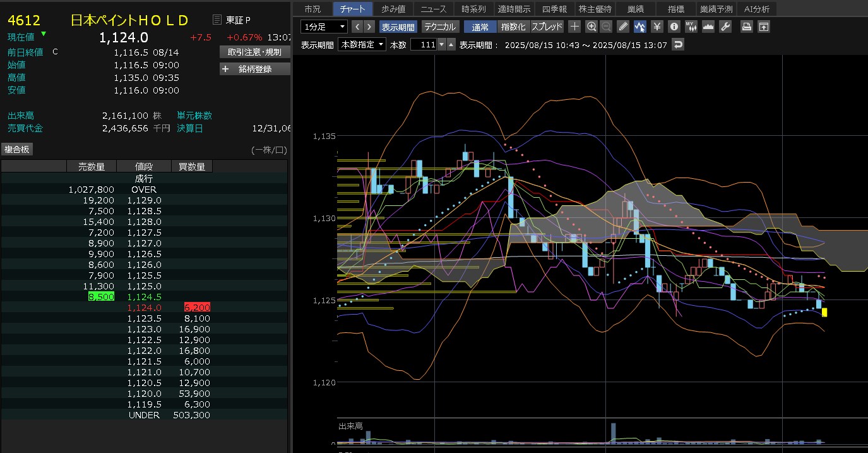
Task: Open the 株主優待 tab
Action: [x=595, y=9]
